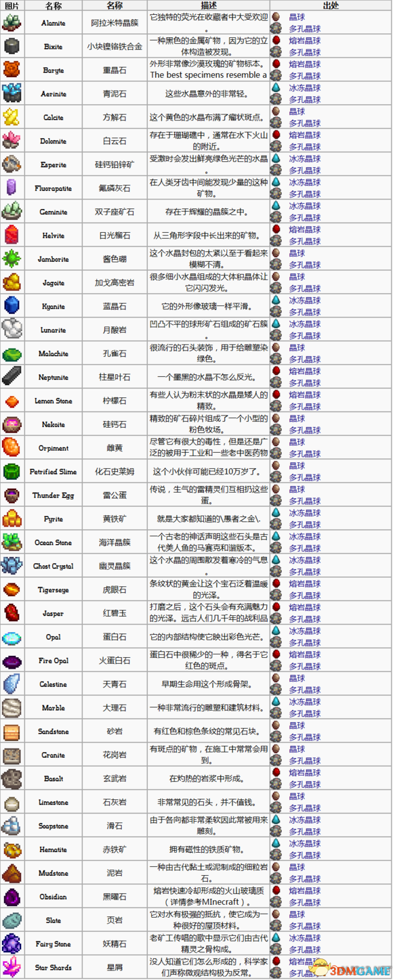Click the Obsidian mineral icon
This screenshot has height=980, width=393.
[x=12, y=897]
